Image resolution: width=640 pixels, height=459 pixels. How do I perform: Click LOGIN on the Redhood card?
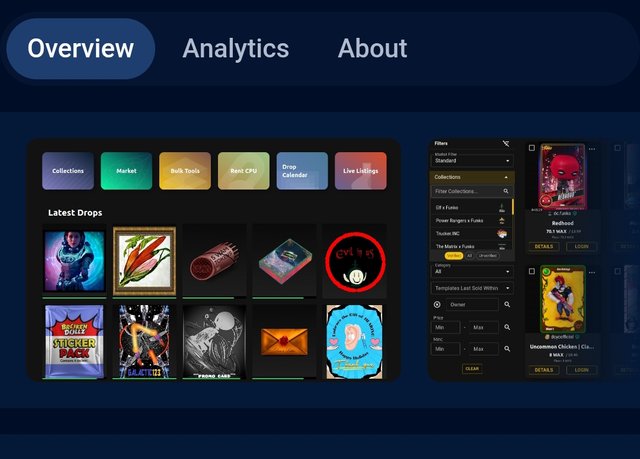[581, 246]
